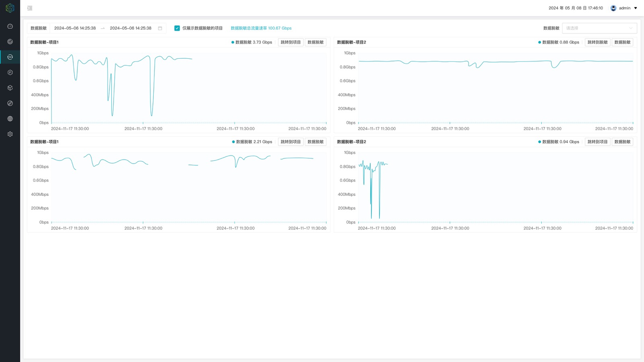The width and height of the screenshot is (644, 362).
Task: Open the start date 2024-05-06 14:25:38 field
Action: coord(75,28)
